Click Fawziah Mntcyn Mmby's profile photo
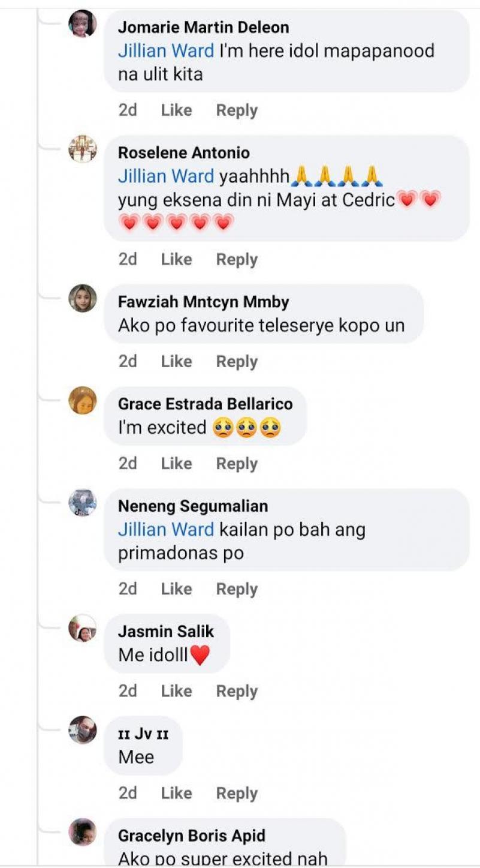Viewport: 480px width, 868px height. [x=82, y=298]
